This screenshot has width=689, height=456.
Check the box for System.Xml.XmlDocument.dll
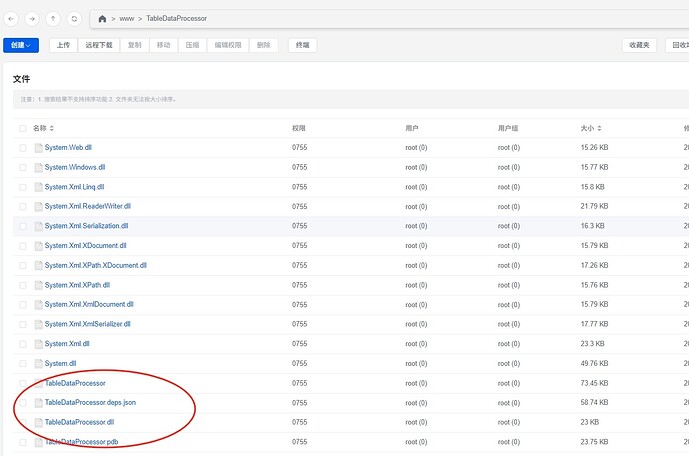22,305
